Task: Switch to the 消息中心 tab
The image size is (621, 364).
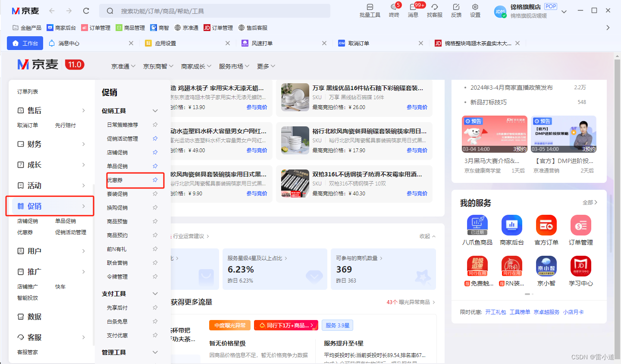Action: coord(69,43)
